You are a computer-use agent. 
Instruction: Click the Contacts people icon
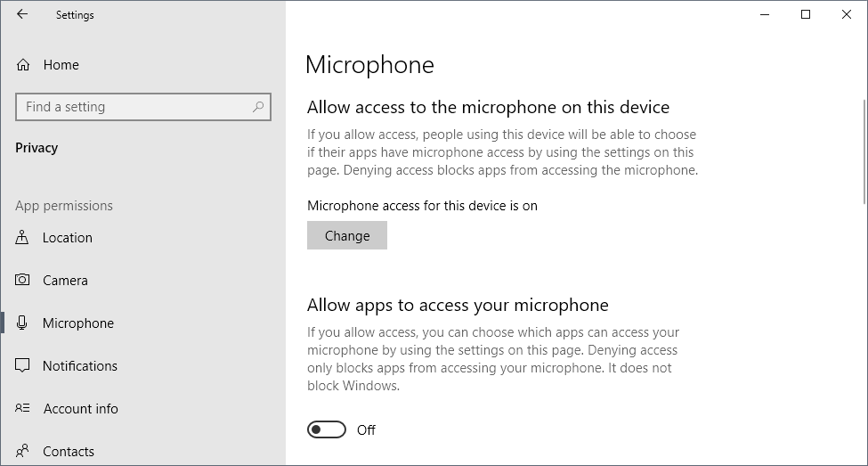point(23,451)
